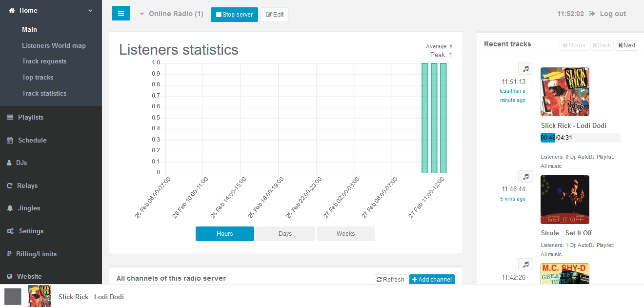
Task: Switch the chart to Weeks view
Action: [345, 234]
